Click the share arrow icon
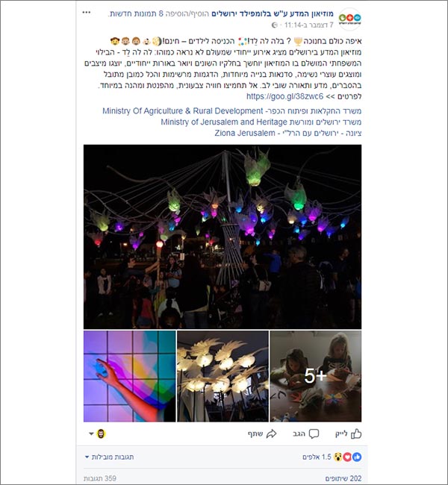The image size is (448, 485). tap(271, 434)
